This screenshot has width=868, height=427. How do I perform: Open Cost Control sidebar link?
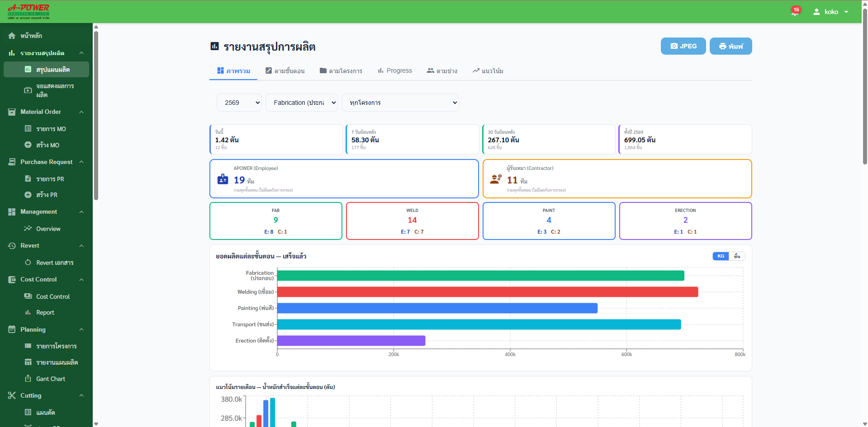pyautogui.click(x=46, y=296)
